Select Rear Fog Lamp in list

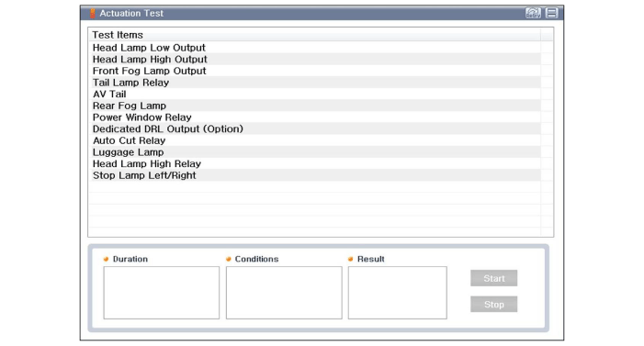click(314, 106)
